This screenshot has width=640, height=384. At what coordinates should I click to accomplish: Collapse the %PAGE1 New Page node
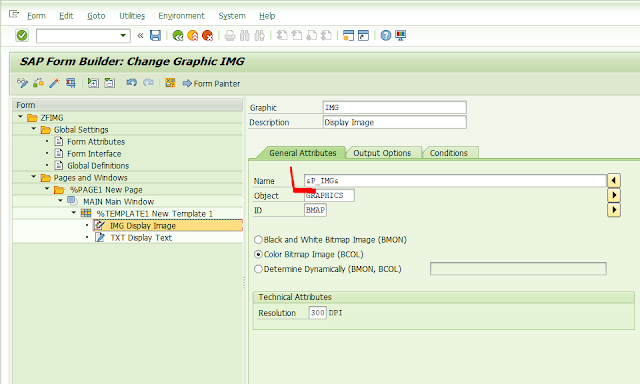click(x=47, y=189)
